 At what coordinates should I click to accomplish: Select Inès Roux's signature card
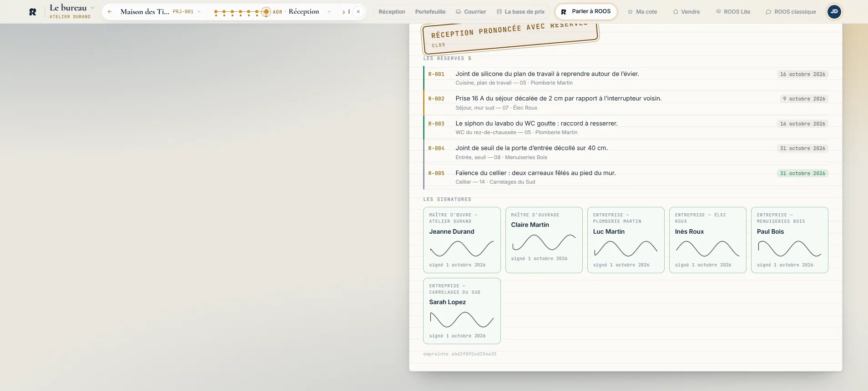tap(708, 240)
